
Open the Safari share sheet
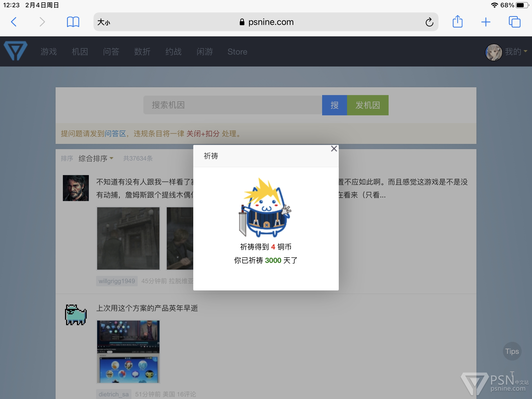click(x=457, y=21)
